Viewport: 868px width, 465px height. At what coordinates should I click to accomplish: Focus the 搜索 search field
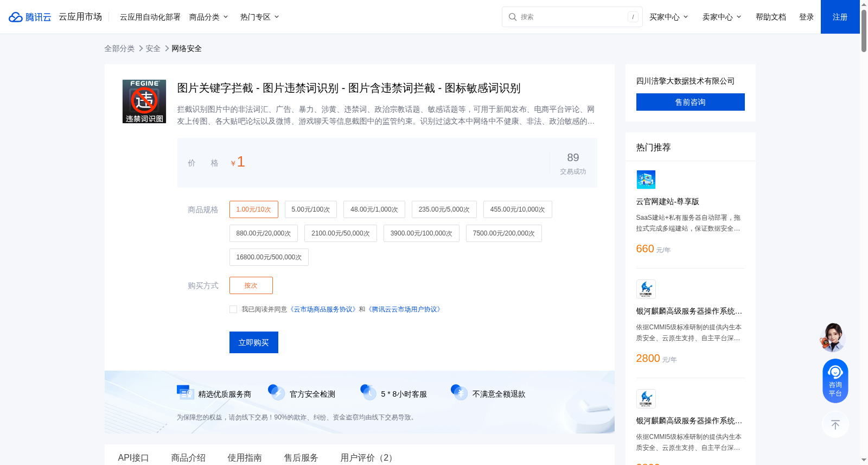[x=572, y=17]
